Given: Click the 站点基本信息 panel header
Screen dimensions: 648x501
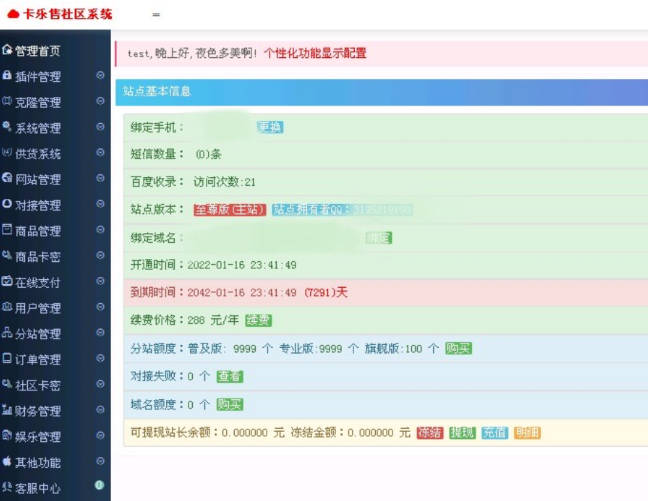Looking at the screenshot, I should click(x=382, y=92).
